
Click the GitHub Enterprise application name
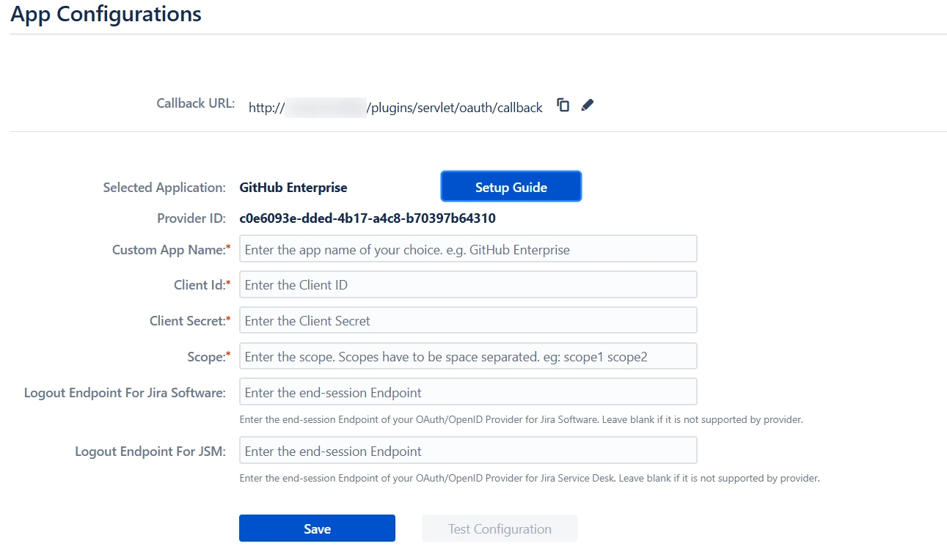coord(293,188)
